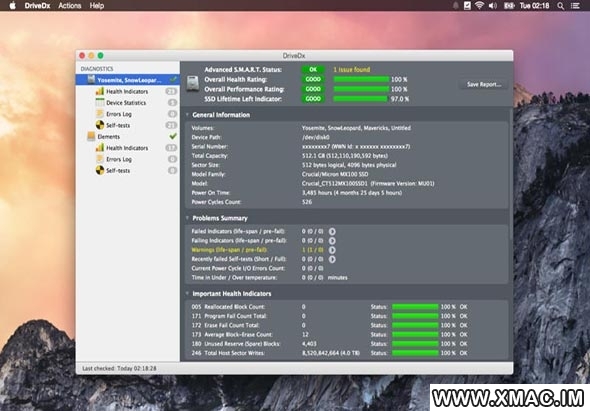The width and height of the screenshot is (590, 411).
Task: Click the main pane vertical scrollbar
Action: (x=511, y=175)
